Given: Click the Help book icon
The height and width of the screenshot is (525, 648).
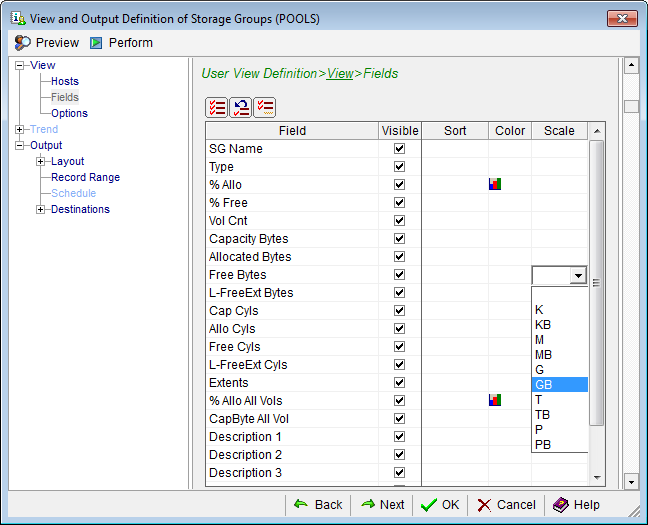Looking at the screenshot, I should coord(560,505).
